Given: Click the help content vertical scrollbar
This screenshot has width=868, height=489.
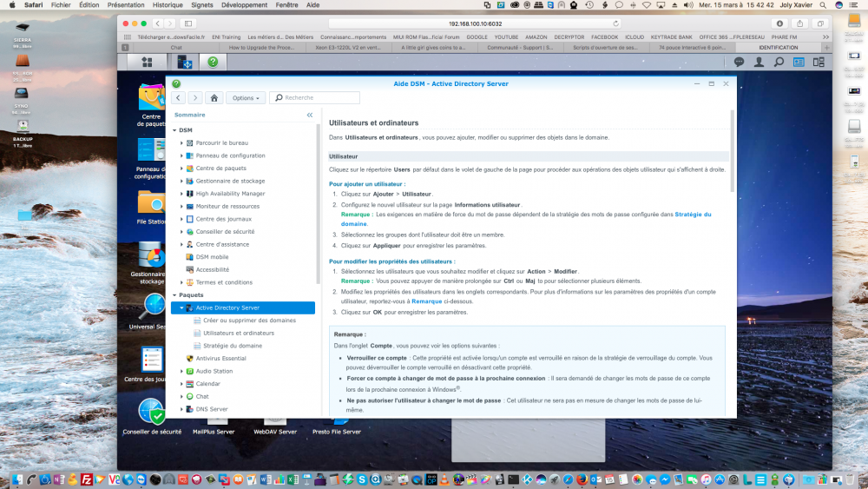Looking at the screenshot, I should 733,150.
